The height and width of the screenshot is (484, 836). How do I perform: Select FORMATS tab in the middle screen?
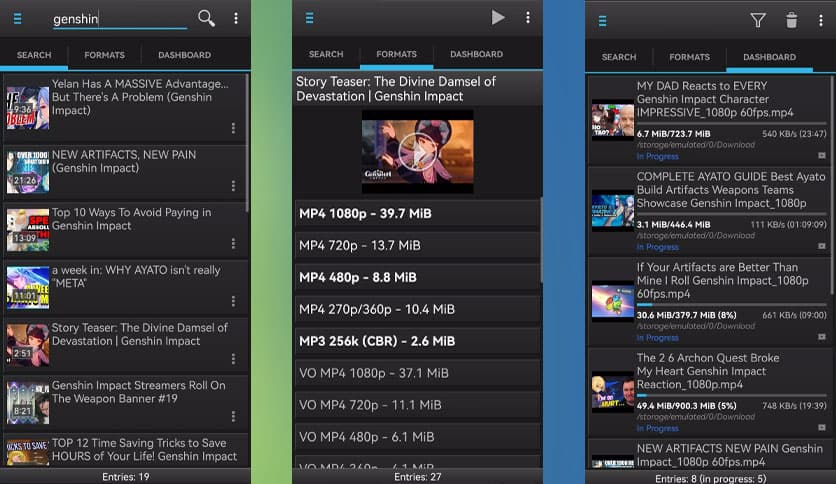397,54
